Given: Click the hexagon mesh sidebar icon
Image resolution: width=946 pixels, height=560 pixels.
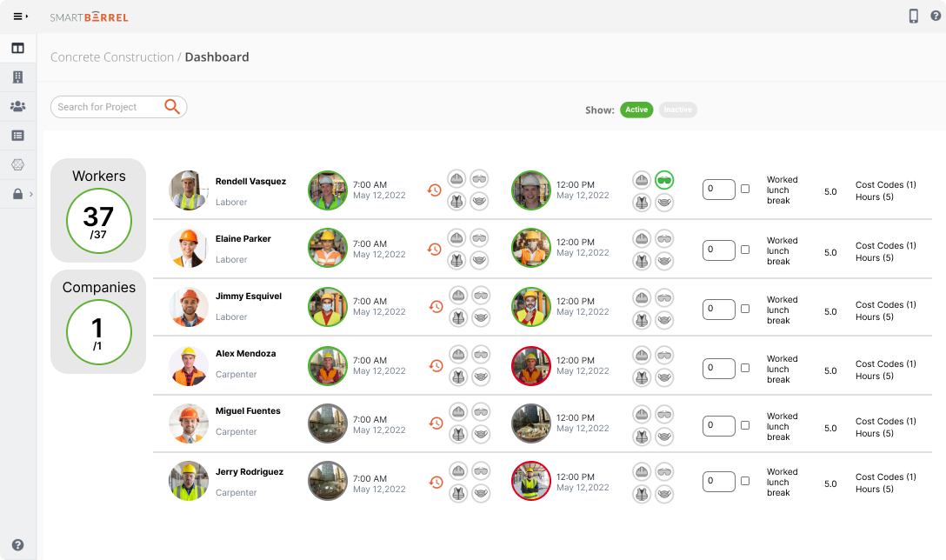Looking at the screenshot, I should click(x=17, y=164).
